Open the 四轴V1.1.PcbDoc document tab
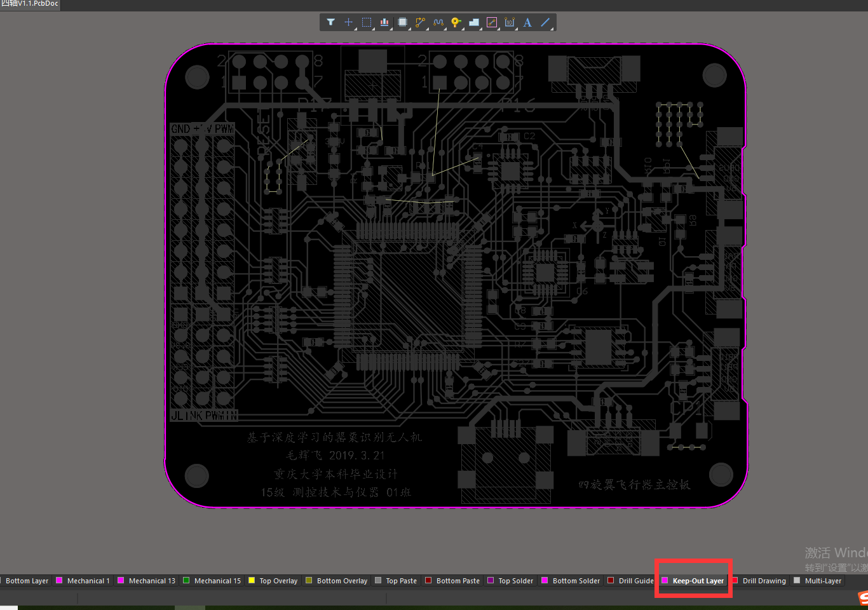The height and width of the screenshot is (610, 868). coord(29,4)
